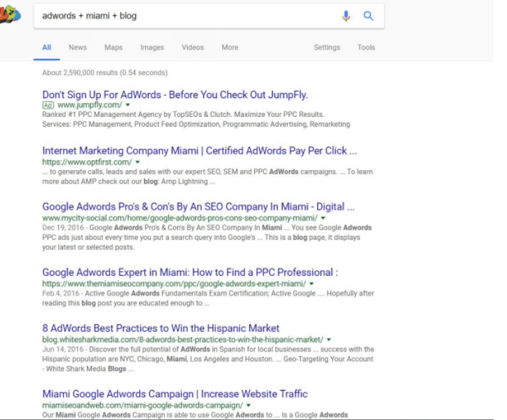The width and height of the screenshot is (507, 420).
Task: Click the Google doodle logo
Action: coord(10,15)
